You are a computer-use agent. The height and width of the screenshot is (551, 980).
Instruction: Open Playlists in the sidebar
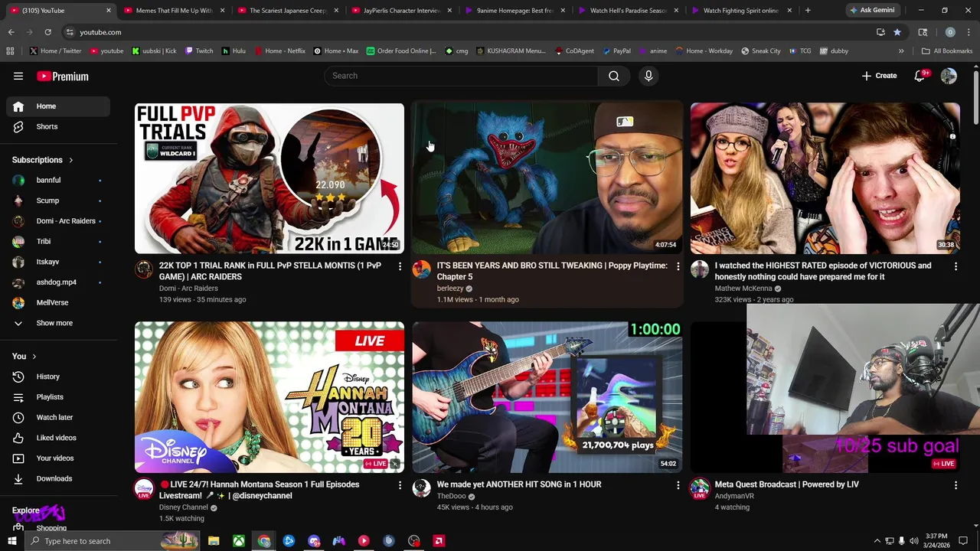[x=58, y=397]
